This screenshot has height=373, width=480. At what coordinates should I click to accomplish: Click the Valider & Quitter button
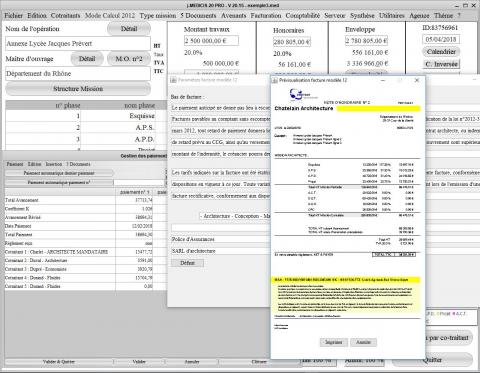click(x=59, y=362)
